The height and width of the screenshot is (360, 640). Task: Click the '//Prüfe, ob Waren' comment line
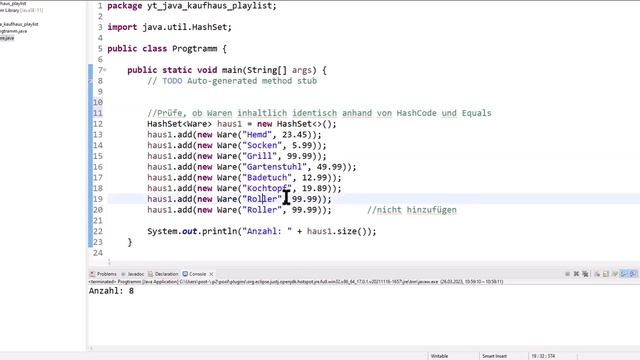pos(319,113)
